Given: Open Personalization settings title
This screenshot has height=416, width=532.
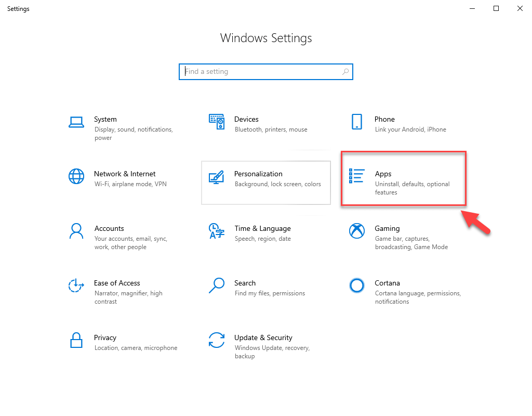Looking at the screenshot, I should click(x=258, y=174).
